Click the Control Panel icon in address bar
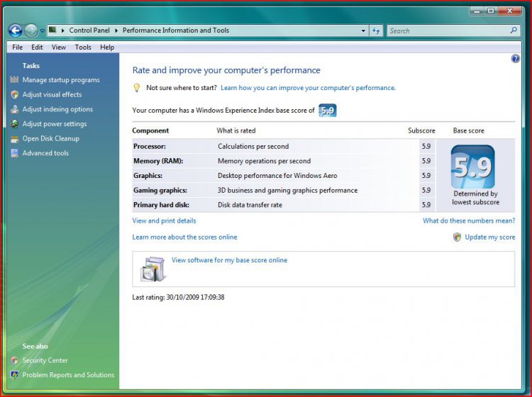 click(52, 30)
